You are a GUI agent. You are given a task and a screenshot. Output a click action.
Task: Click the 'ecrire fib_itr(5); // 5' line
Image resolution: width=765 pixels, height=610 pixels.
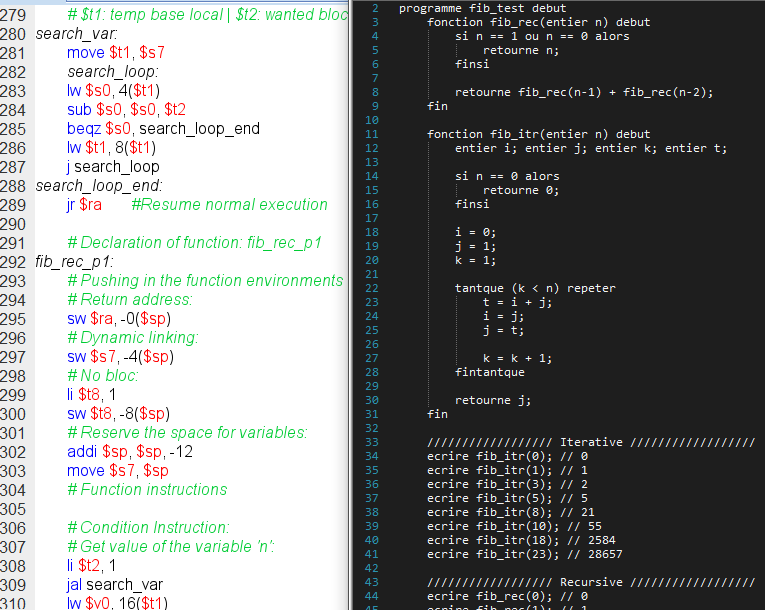pyautogui.click(x=507, y=499)
